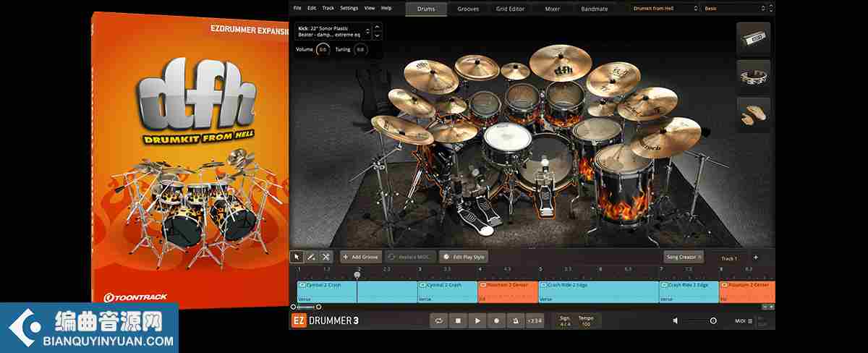Click the timeline zoom scrollbar

[x=306, y=307]
